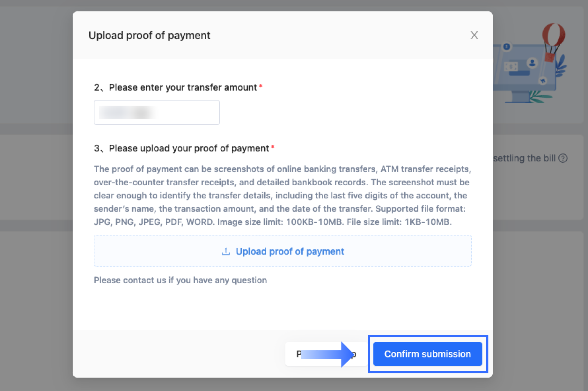Click the red hot air balloon illustration
588x391 pixels.
[553, 35]
